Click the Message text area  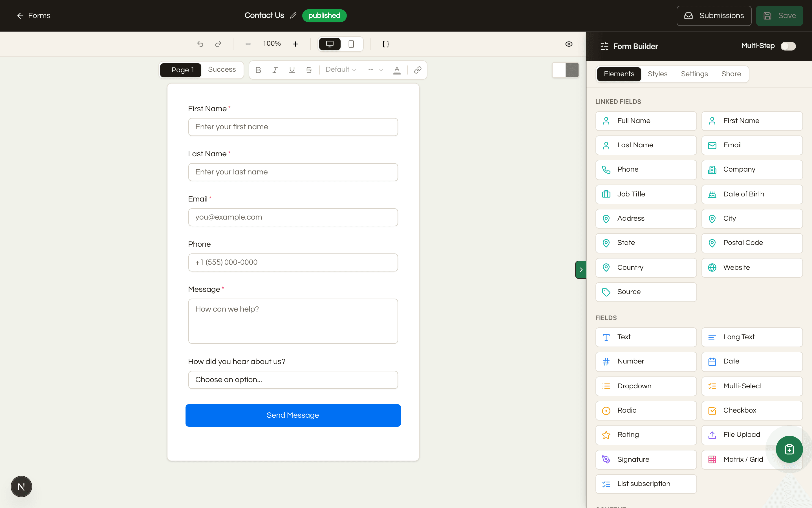(x=293, y=321)
